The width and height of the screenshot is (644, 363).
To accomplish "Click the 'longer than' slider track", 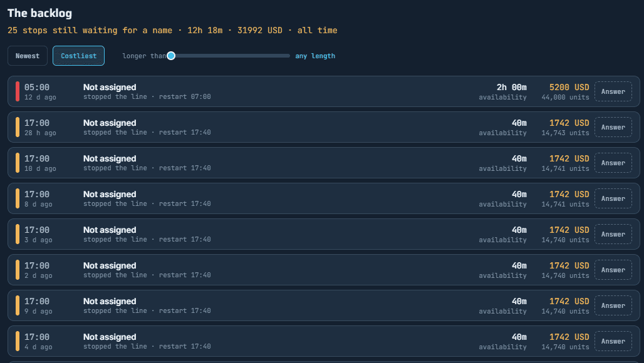I will (231, 56).
